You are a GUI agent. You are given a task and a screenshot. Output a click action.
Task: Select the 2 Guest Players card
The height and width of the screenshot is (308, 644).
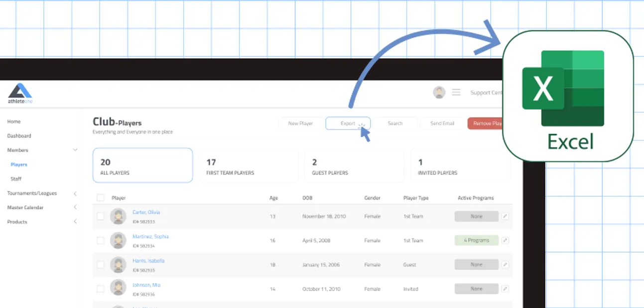pyautogui.click(x=354, y=165)
